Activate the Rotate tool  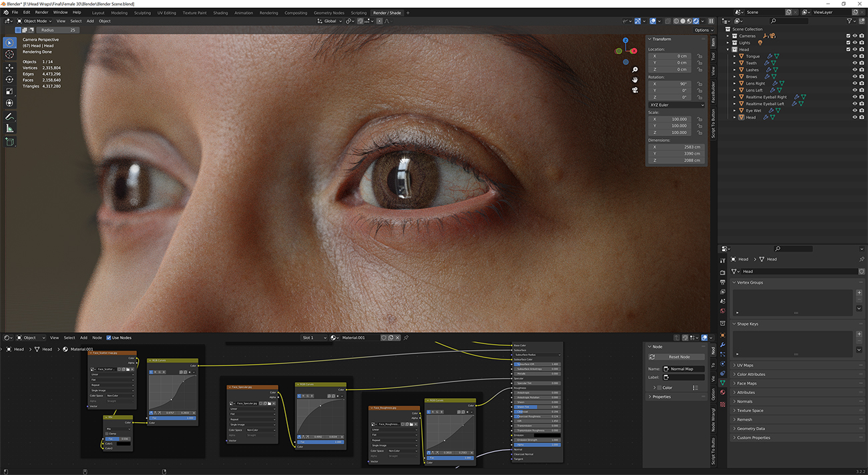coord(9,79)
